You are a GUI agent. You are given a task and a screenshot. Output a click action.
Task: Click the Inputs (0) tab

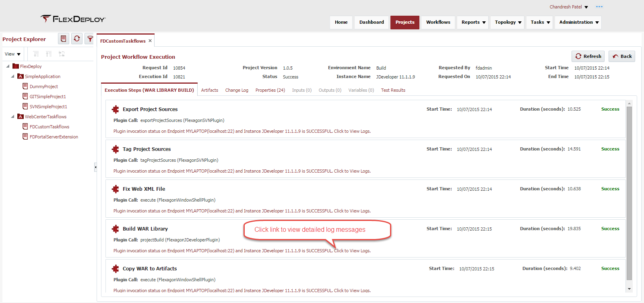pos(302,90)
